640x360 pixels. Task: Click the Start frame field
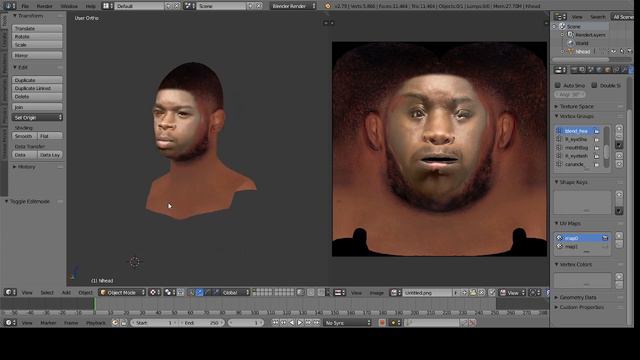(154, 323)
